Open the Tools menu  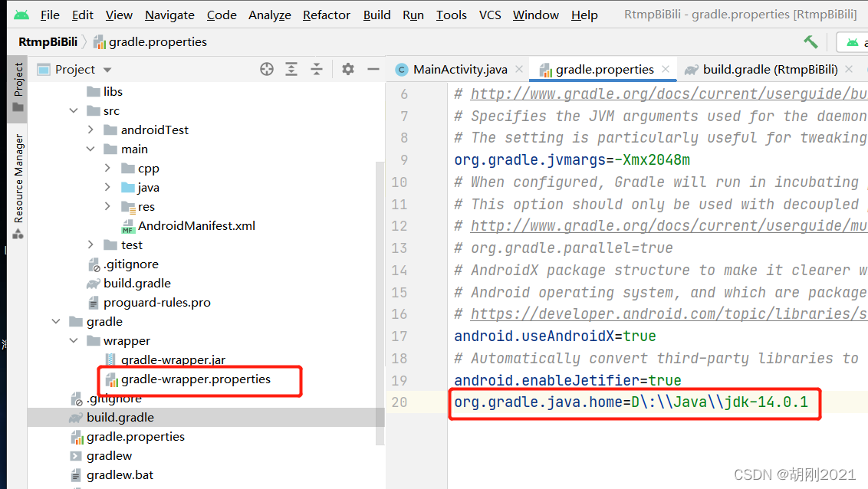coord(451,15)
